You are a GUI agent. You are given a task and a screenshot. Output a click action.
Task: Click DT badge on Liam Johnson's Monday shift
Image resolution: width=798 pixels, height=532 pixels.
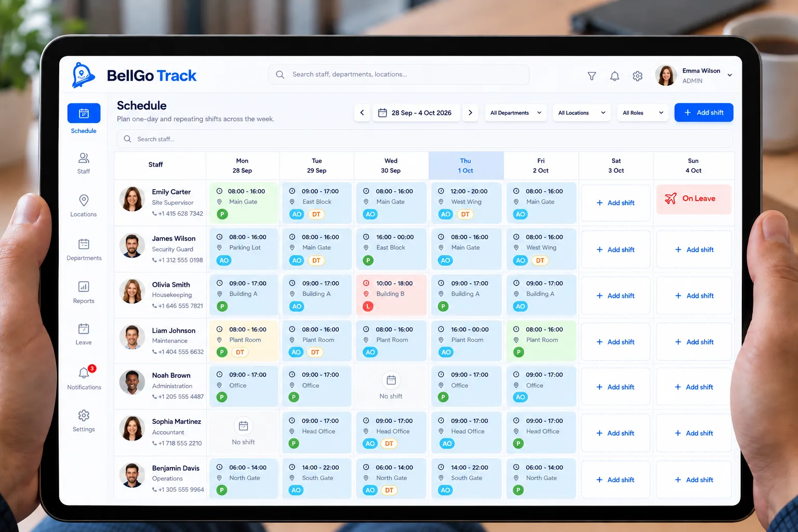coord(240,352)
